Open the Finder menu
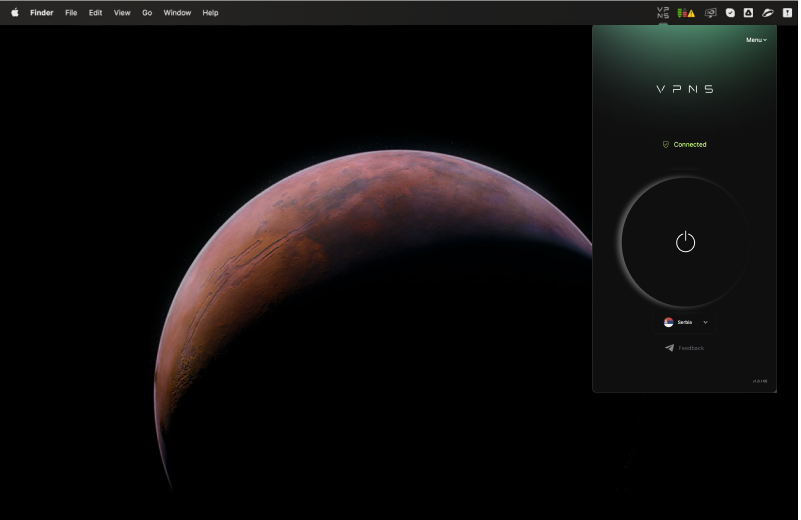This screenshot has width=801, height=520. (42, 13)
